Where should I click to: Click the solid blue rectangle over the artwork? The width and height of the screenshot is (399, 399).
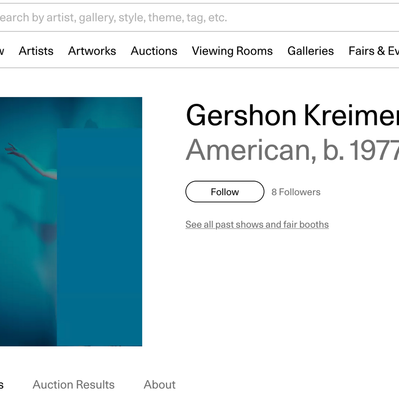coord(99,237)
